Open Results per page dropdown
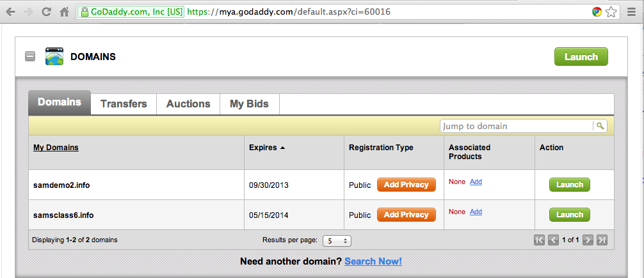644x278 pixels. 336,240
